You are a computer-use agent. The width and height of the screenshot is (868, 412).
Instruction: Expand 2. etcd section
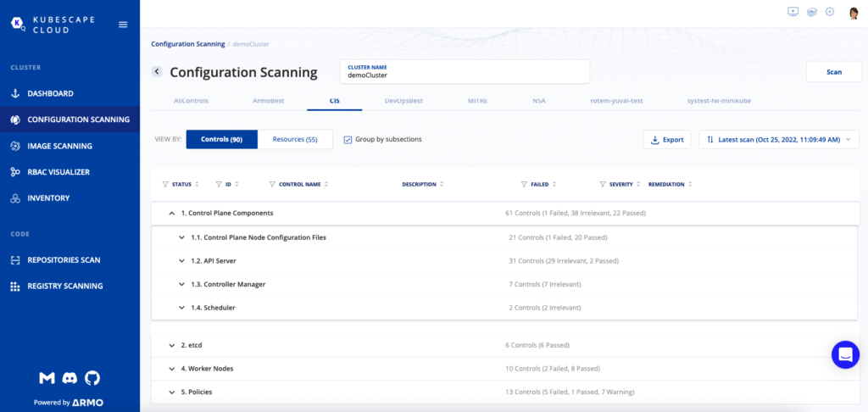point(171,346)
